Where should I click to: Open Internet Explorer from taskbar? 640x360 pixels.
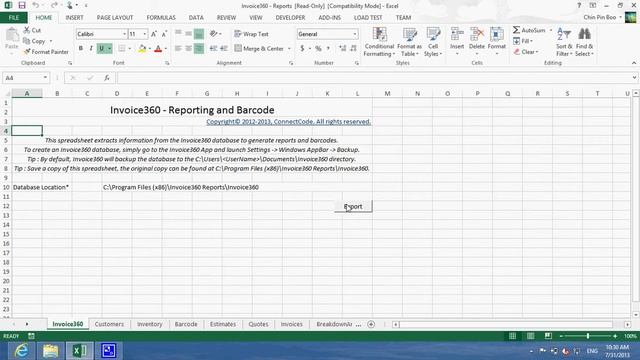pos(22,351)
